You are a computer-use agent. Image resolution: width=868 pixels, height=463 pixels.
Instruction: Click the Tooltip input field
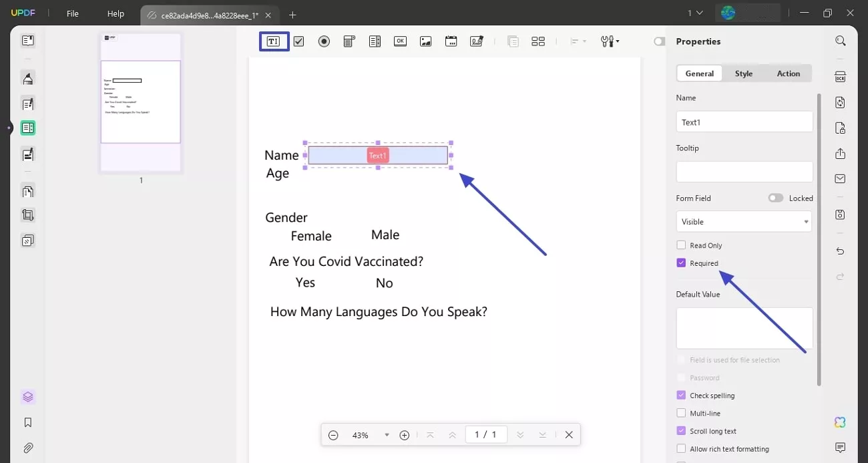pos(744,172)
